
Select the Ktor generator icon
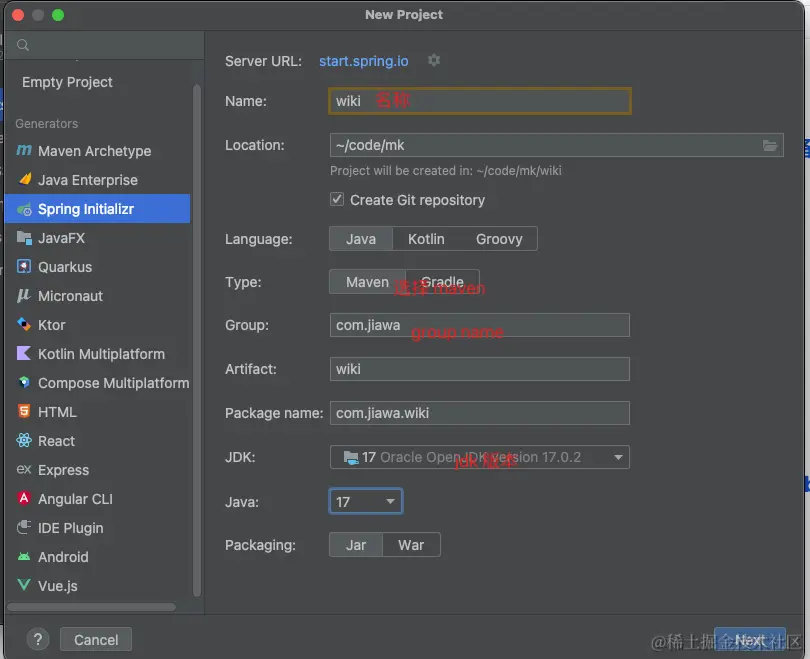24,325
